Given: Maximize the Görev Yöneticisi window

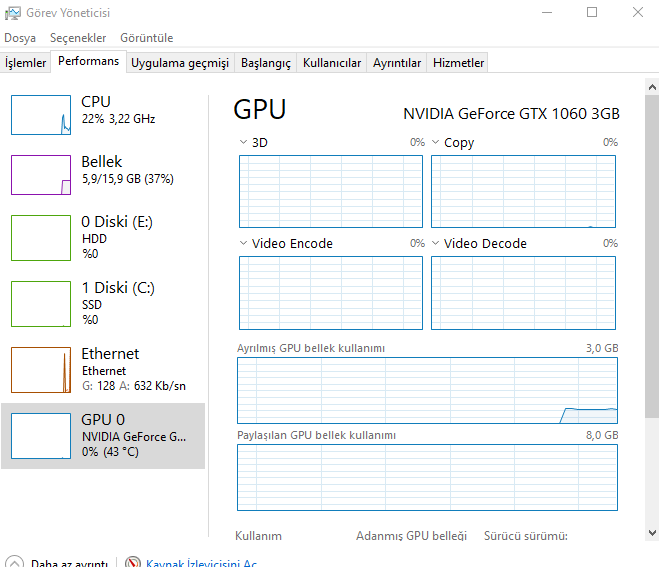Looking at the screenshot, I should pyautogui.click(x=592, y=13).
